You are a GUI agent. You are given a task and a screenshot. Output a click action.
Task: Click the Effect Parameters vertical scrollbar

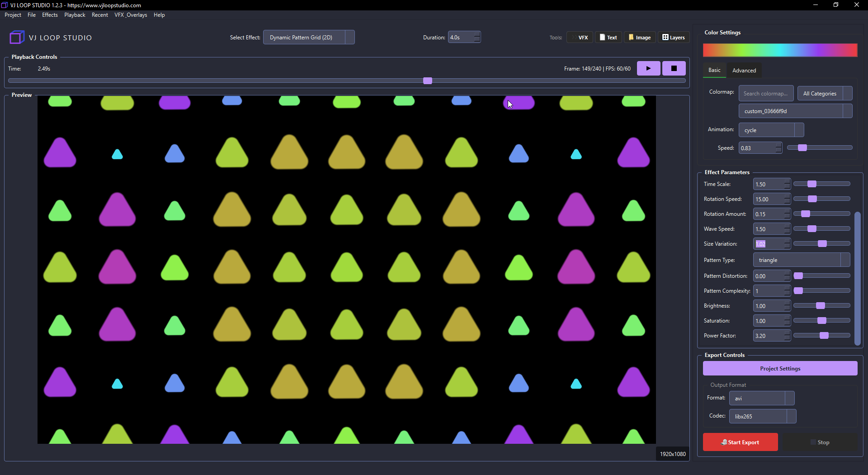(x=857, y=278)
